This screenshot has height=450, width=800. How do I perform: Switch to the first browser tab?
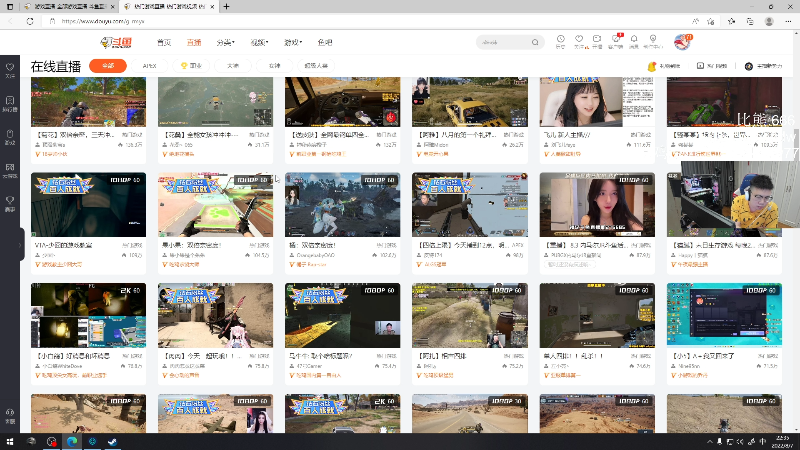point(69,7)
